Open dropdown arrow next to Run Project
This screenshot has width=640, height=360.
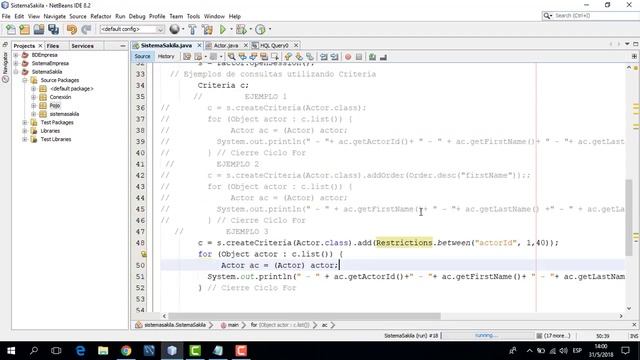click(231, 29)
